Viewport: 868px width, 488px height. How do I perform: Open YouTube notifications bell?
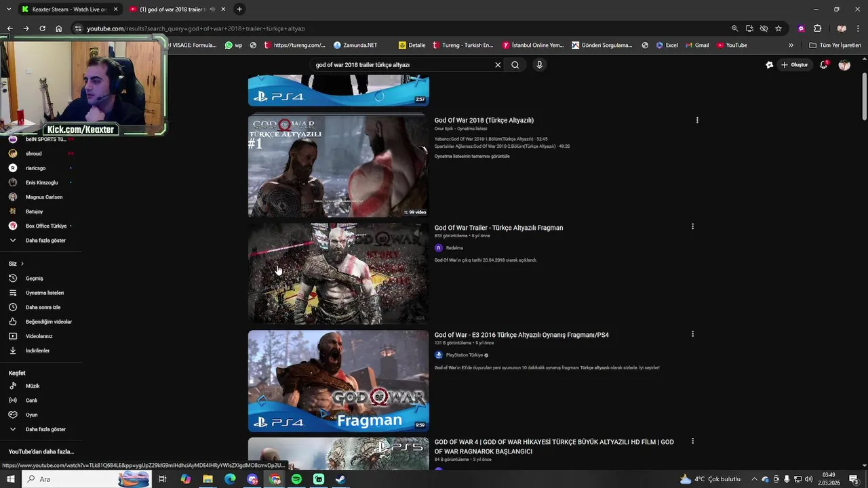823,65
